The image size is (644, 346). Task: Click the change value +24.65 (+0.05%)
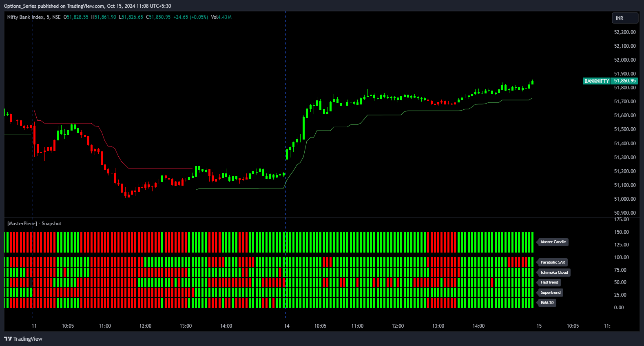[x=191, y=17]
